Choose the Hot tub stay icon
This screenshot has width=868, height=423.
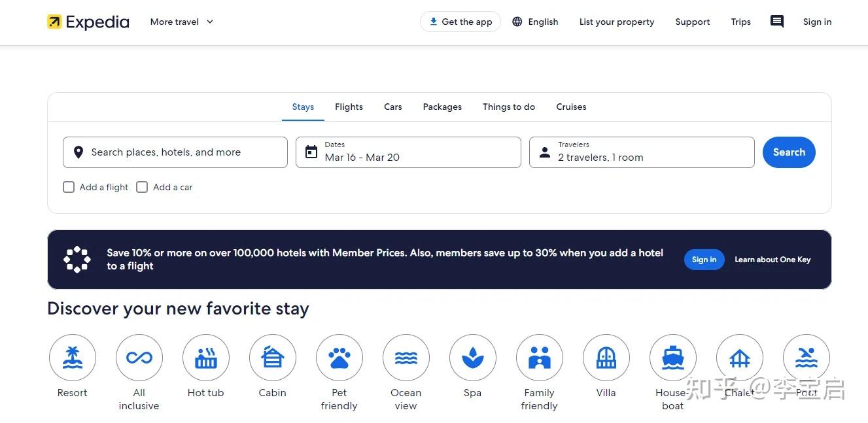[x=206, y=358]
